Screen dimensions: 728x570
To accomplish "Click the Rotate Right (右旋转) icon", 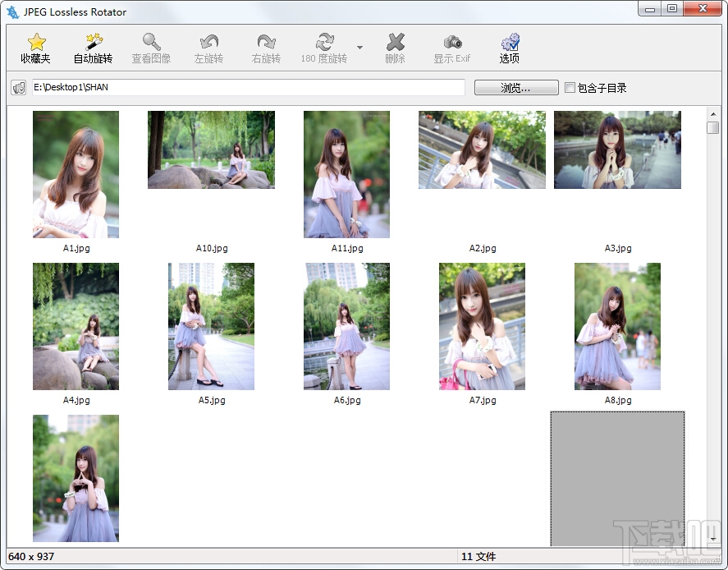I will click(x=267, y=42).
